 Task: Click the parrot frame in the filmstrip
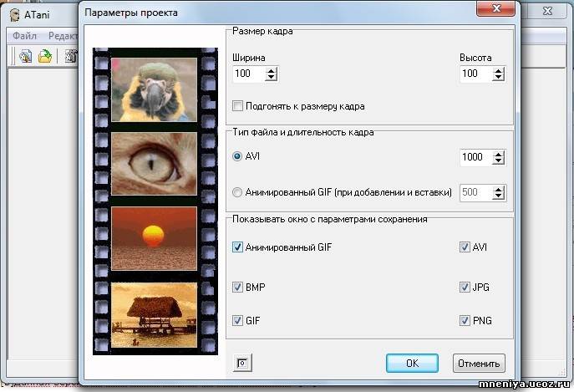pos(154,89)
